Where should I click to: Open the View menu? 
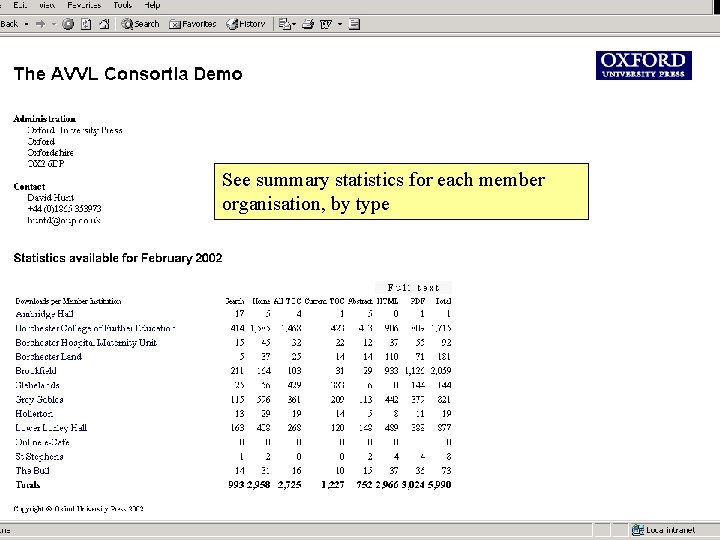coord(47,5)
